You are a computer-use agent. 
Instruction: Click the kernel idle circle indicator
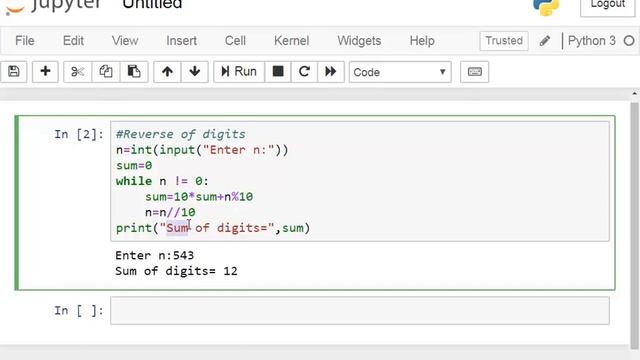[x=629, y=41]
